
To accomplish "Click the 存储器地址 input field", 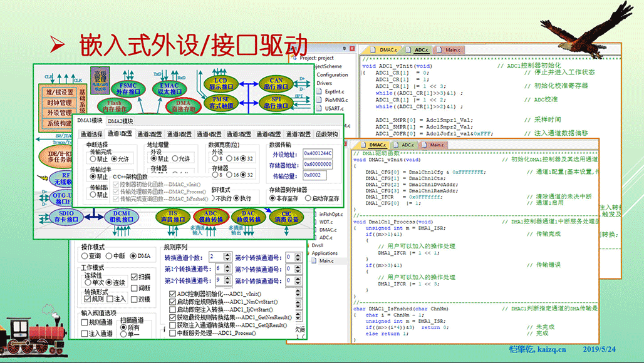I will [318, 164].
